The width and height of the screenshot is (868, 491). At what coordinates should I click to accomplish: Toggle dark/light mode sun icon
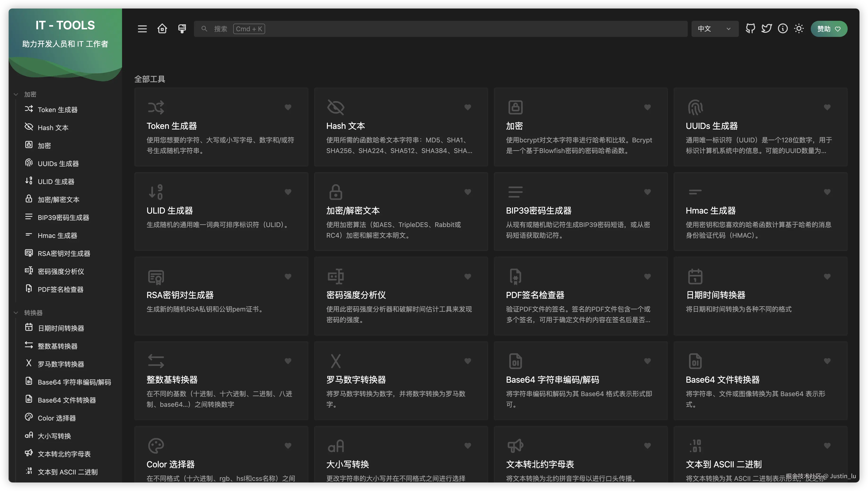(799, 29)
